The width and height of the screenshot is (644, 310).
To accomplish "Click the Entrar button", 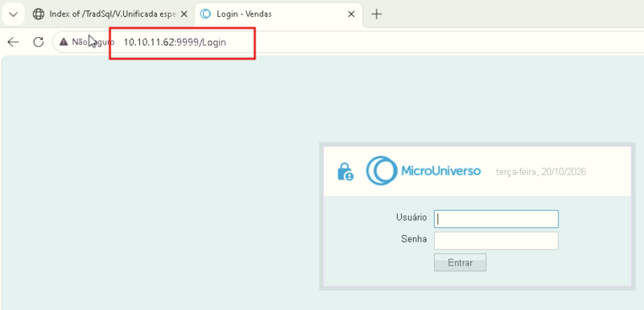I will tap(460, 262).
